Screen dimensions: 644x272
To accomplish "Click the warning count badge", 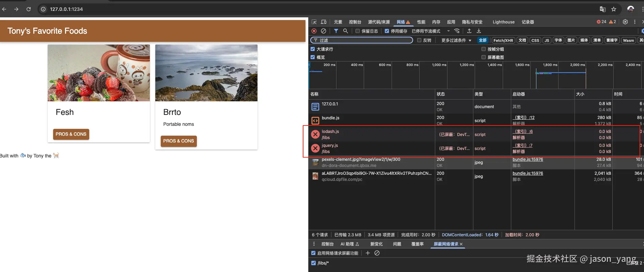I will [x=613, y=22].
